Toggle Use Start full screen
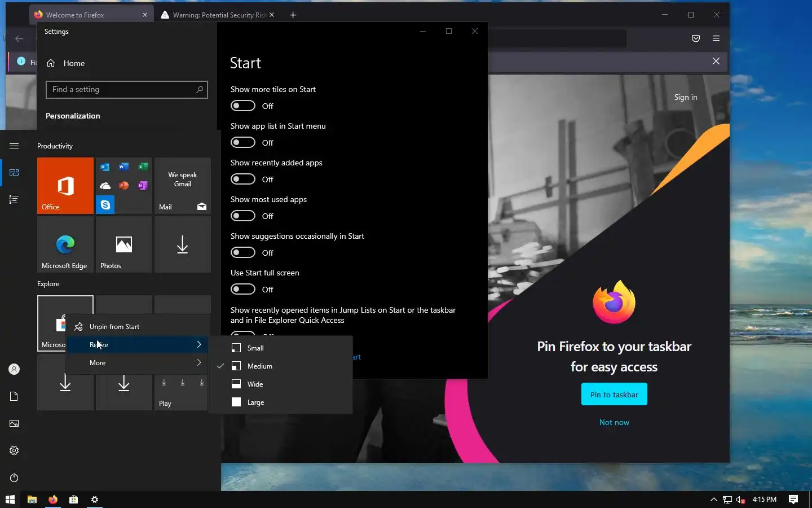 point(243,289)
